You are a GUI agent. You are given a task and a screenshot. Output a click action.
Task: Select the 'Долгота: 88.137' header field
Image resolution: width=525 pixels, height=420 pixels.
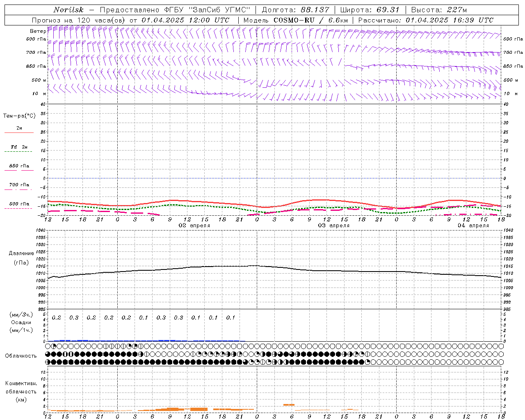295,10
